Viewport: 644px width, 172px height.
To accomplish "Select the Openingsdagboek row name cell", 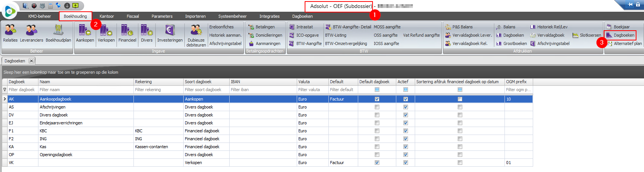I will click(86, 155).
